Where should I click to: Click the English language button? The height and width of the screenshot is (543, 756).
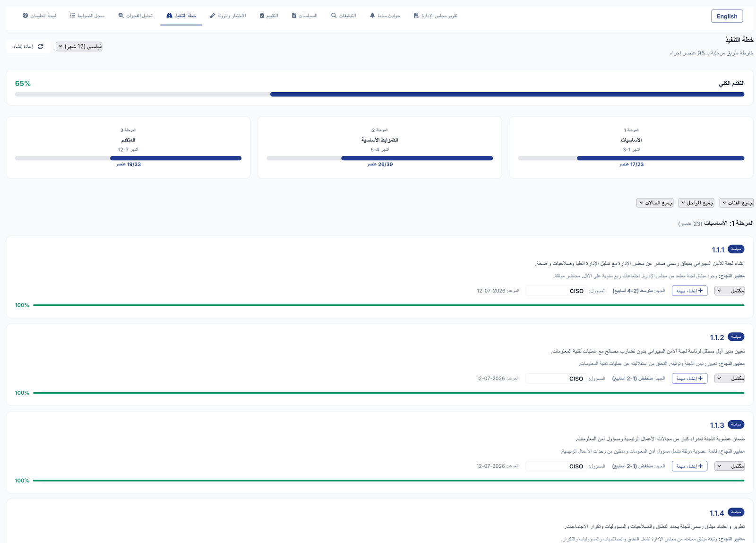point(727,16)
